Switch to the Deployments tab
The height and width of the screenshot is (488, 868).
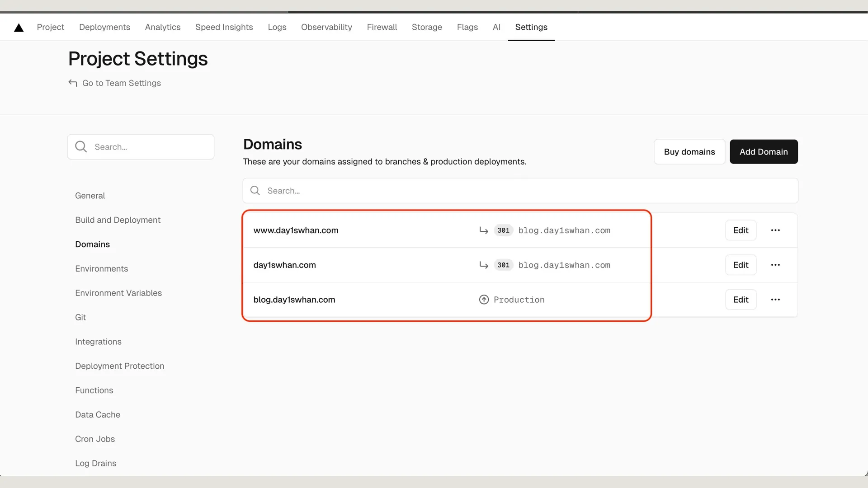click(x=104, y=27)
